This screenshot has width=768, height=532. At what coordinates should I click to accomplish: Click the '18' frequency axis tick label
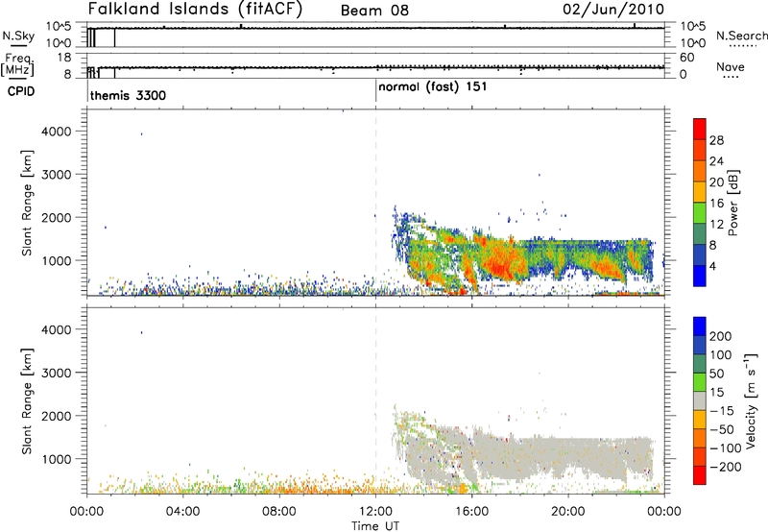(64, 58)
